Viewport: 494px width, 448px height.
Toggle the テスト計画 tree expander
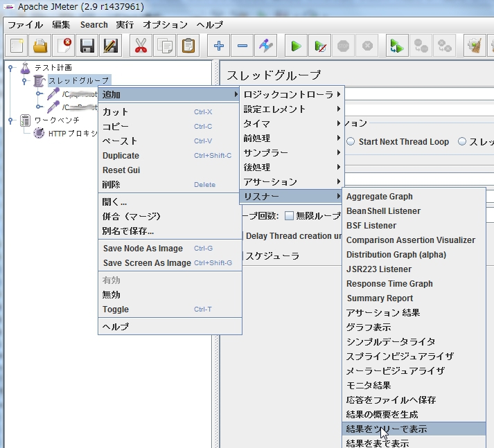point(10,68)
